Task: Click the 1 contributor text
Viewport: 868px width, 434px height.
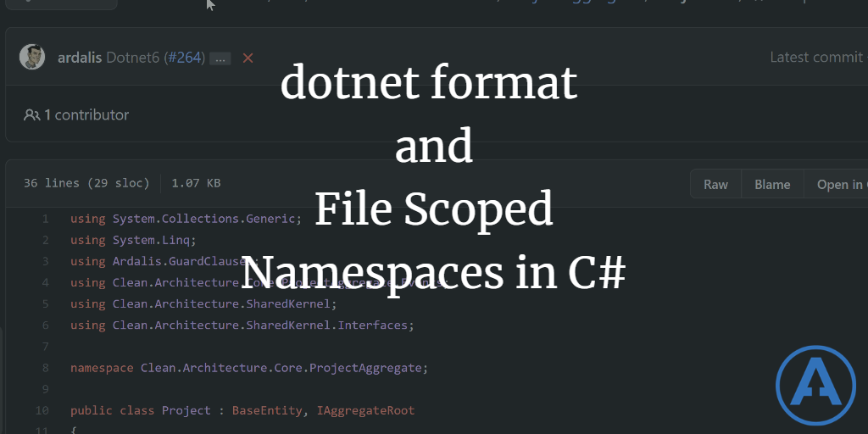Action: [86, 115]
